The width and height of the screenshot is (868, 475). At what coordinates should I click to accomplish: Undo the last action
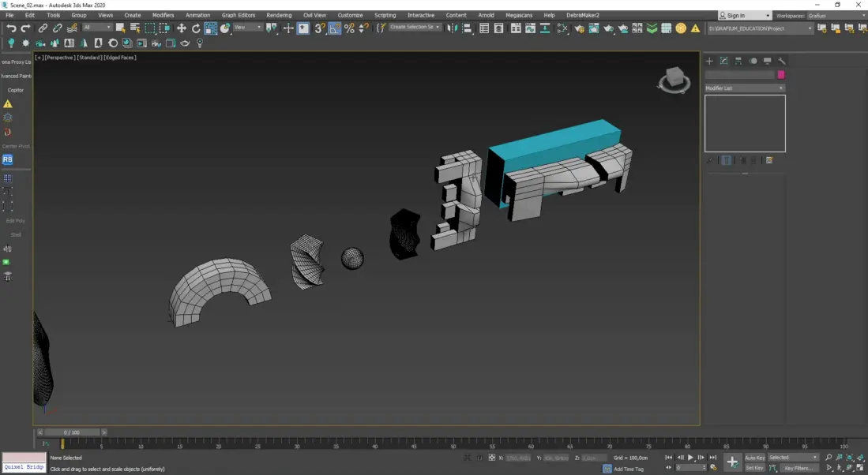pyautogui.click(x=10, y=28)
